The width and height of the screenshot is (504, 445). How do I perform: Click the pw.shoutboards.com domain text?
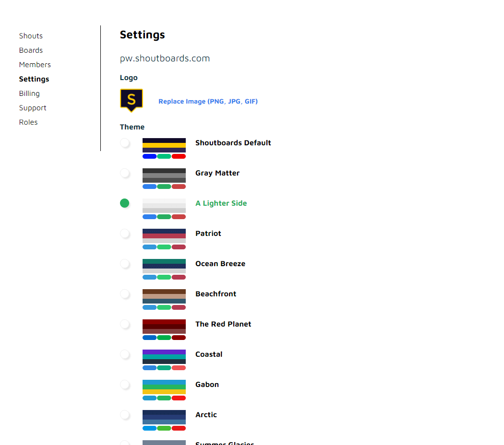coord(165,59)
